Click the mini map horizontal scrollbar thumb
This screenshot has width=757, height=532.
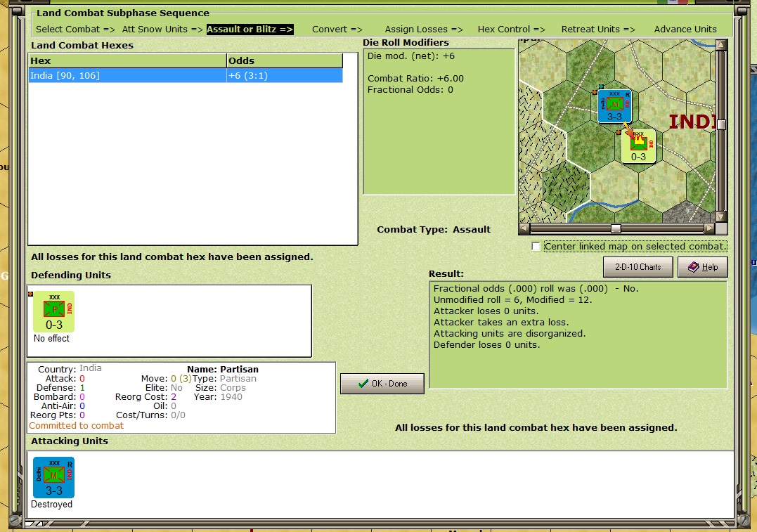616,228
